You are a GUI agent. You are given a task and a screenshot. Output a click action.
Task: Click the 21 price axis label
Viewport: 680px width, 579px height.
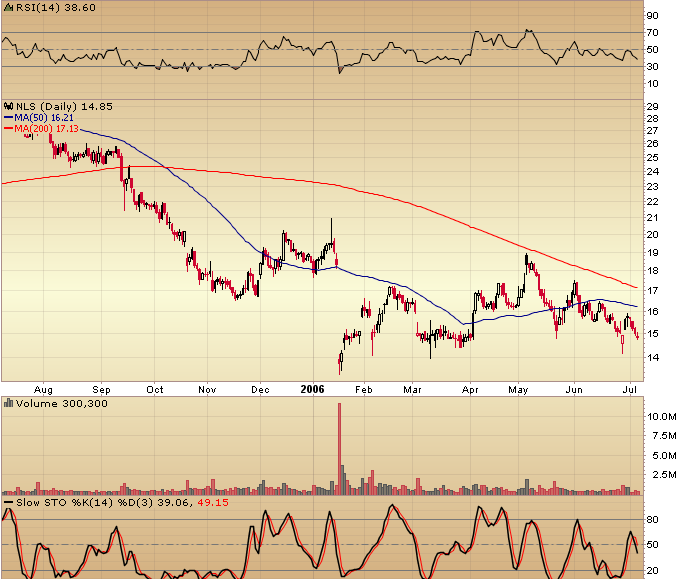653,218
